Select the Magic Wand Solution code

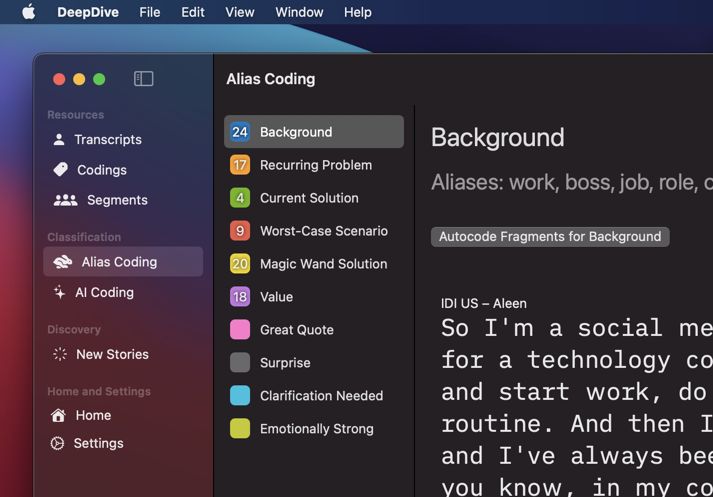click(x=314, y=264)
